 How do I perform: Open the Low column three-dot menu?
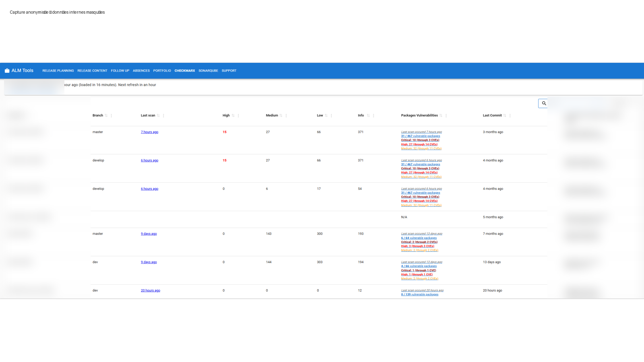[331, 115]
